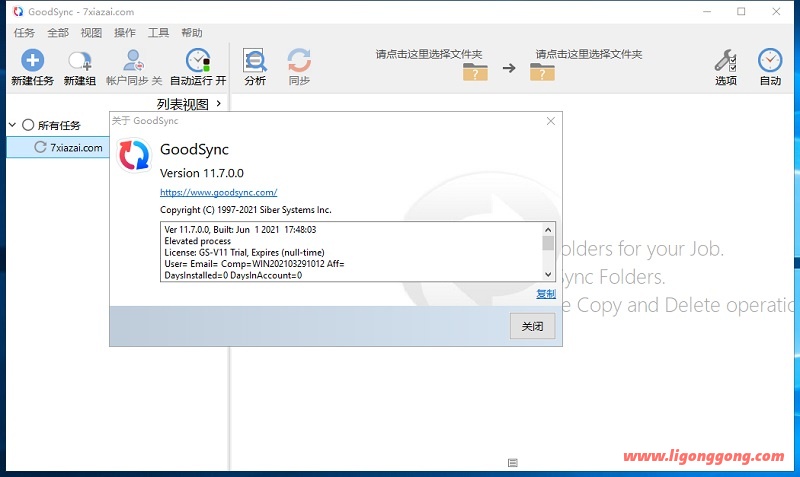Click the info box scroll down arrow
The height and width of the screenshot is (477, 800).
pos(548,274)
